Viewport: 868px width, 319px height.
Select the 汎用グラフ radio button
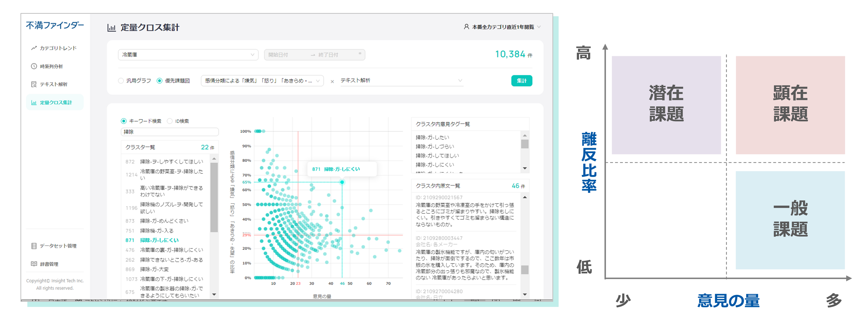tap(121, 81)
